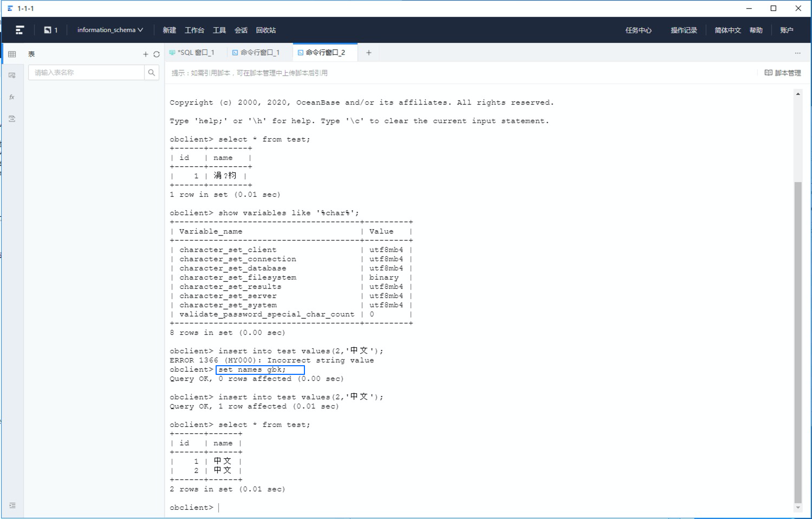Click the views panel icon below tables
Viewport: 812px width, 519px height.
tap(12, 75)
